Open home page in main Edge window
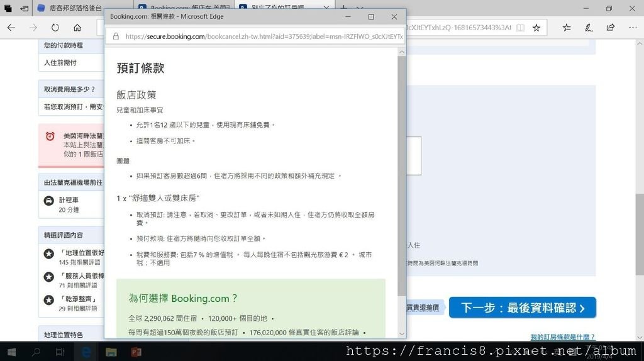Screen dimensions: 644x361 (x=77, y=28)
